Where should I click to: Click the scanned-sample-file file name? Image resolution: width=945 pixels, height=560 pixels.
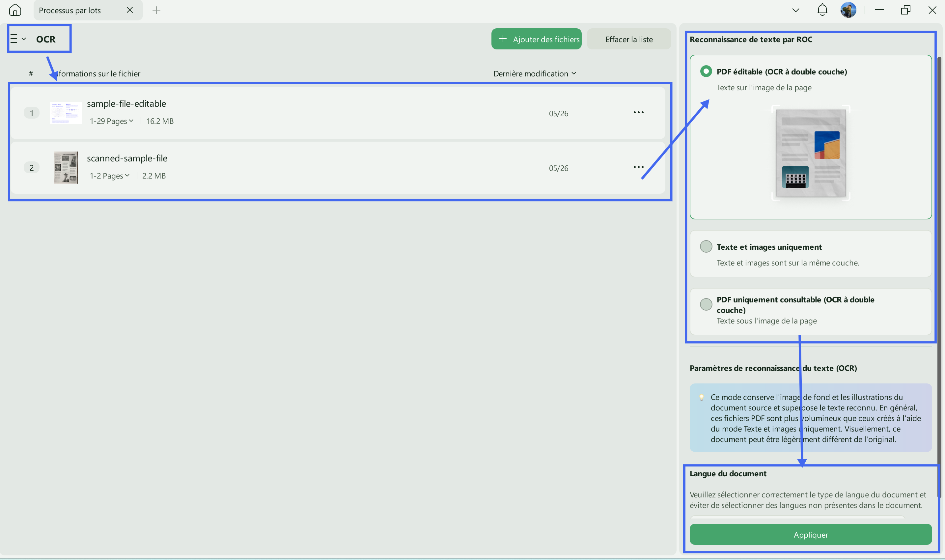(x=127, y=158)
